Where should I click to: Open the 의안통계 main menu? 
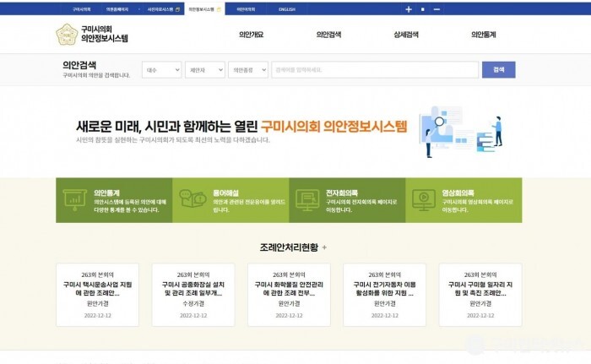[x=484, y=35]
